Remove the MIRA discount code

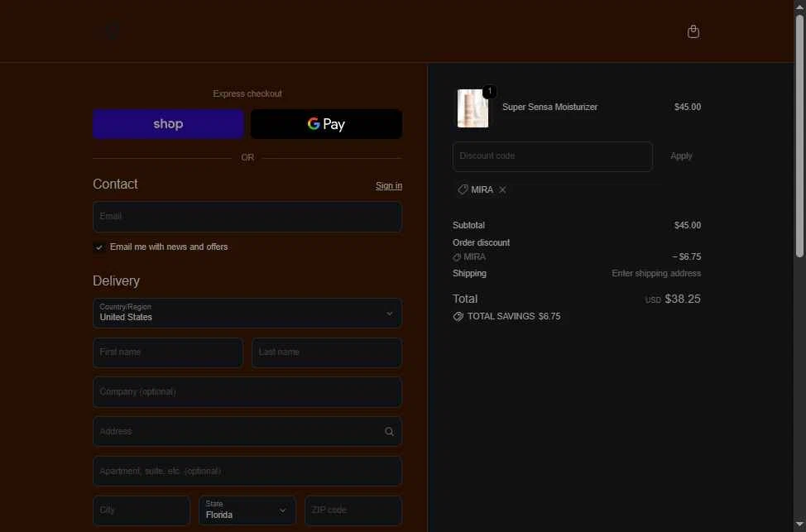pos(502,189)
